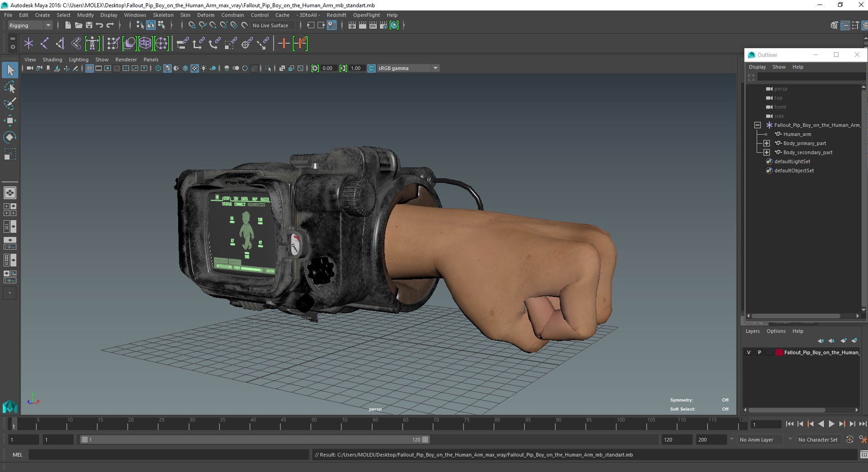Viewport: 868px width, 472px height.
Task: Open Render Settings from status line
Action: (x=384, y=25)
